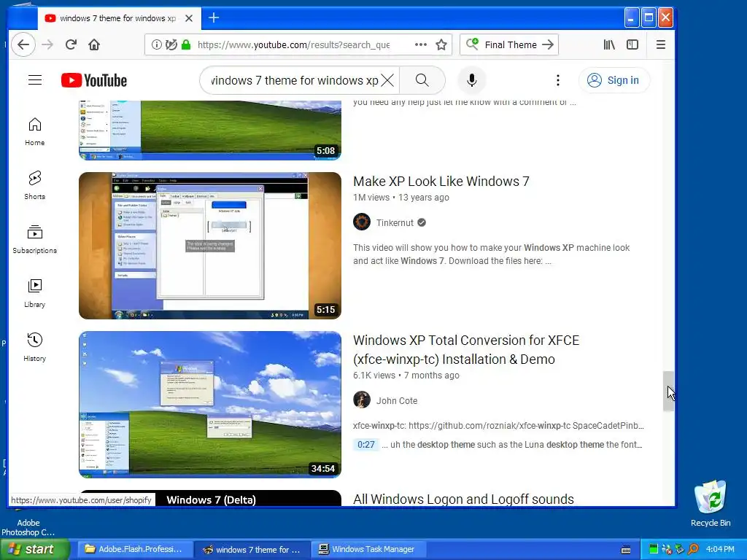Play the 5:08 video thumbnail at top
This screenshot has width=747, height=560.
(210, 130)
